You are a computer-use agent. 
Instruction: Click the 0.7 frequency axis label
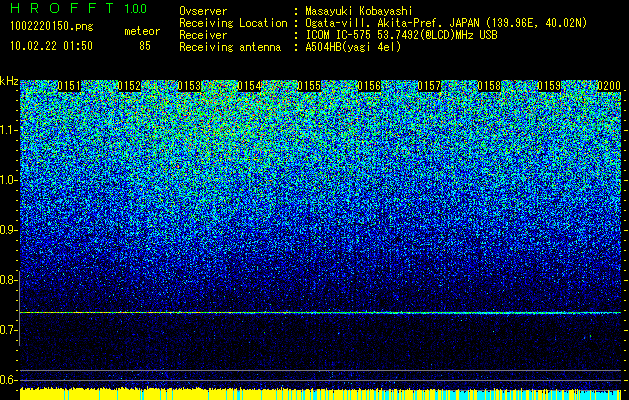click(8, 330)
